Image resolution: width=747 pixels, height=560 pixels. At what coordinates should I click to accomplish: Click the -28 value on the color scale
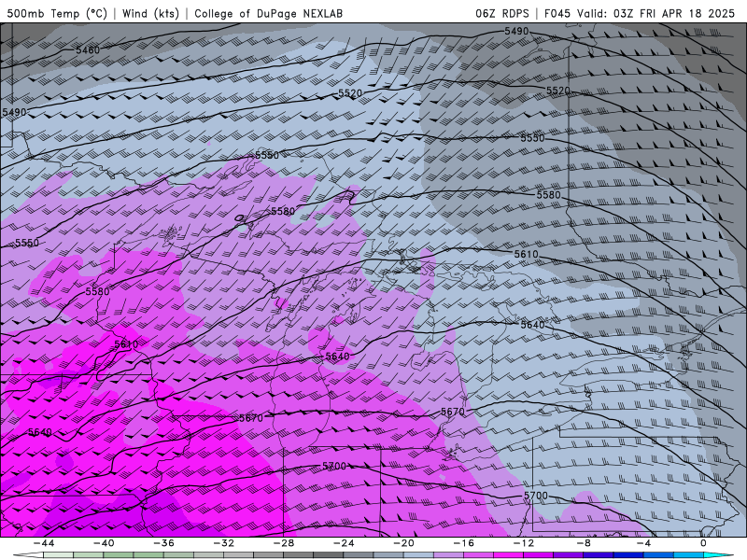click(x=284, y=543)
